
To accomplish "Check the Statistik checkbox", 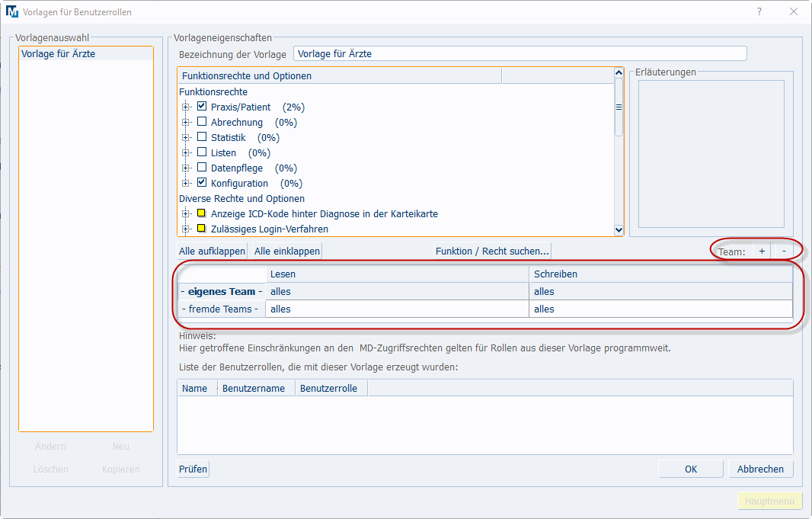I will 202,137.
